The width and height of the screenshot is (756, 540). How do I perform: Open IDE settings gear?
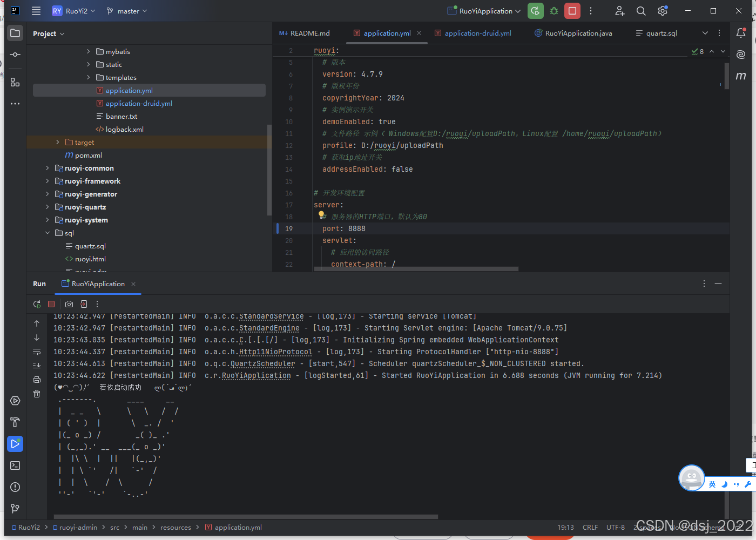click(x=663, y=11)
